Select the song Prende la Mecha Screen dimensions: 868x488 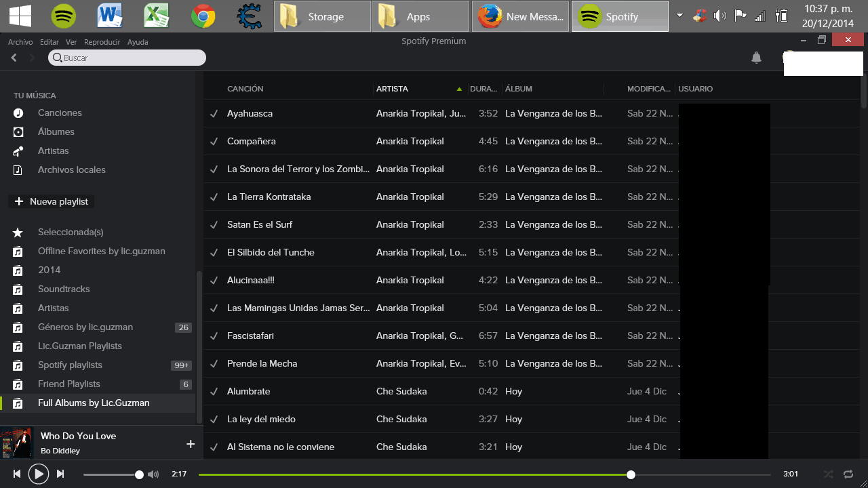point(262,363)
